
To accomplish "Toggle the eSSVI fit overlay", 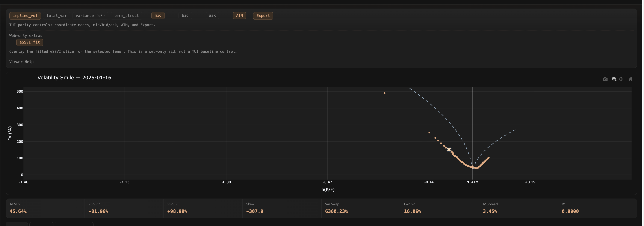I will click(30, 42).
